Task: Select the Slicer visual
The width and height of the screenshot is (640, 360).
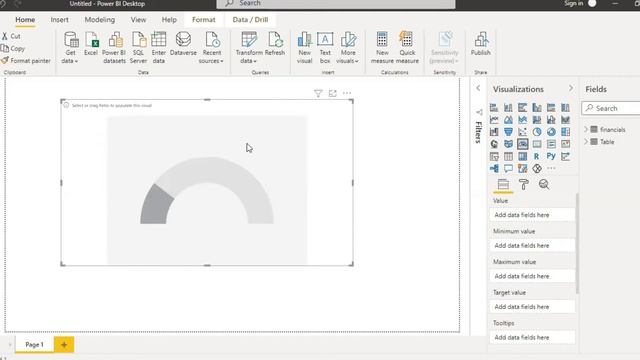Action: (494, 156)
